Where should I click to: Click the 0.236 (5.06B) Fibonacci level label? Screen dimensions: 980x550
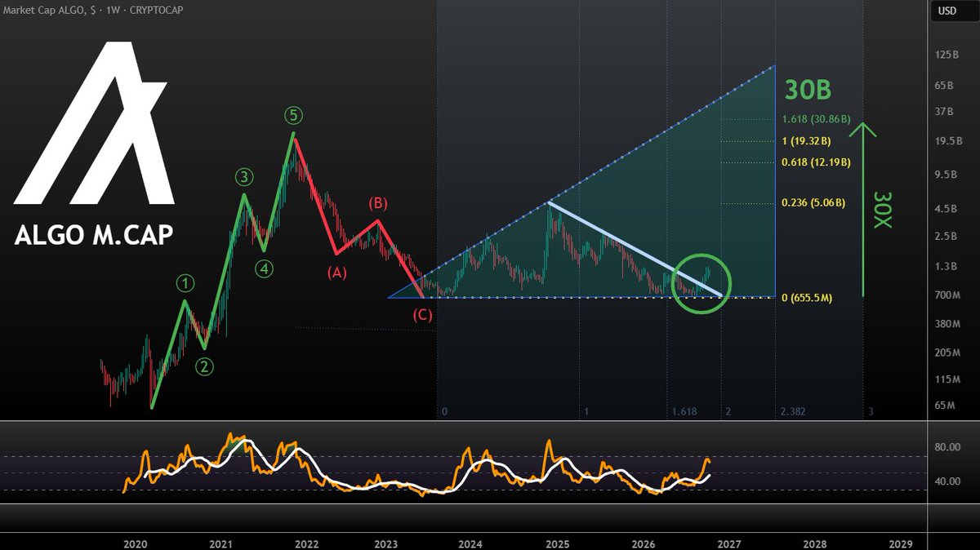[813, 203]
